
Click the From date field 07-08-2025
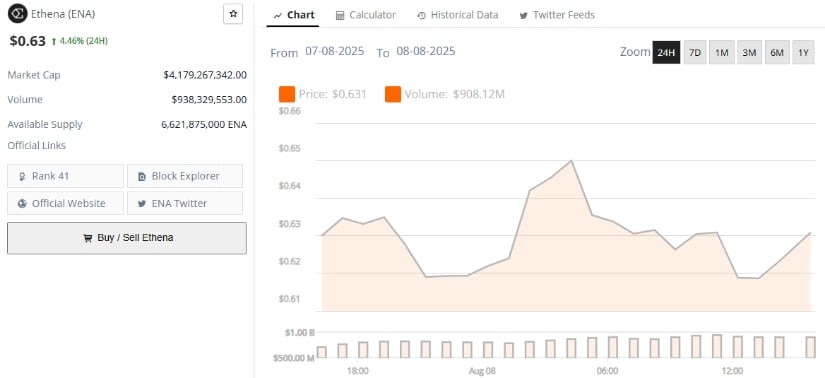pyautogui.click(x=335, y=52)
